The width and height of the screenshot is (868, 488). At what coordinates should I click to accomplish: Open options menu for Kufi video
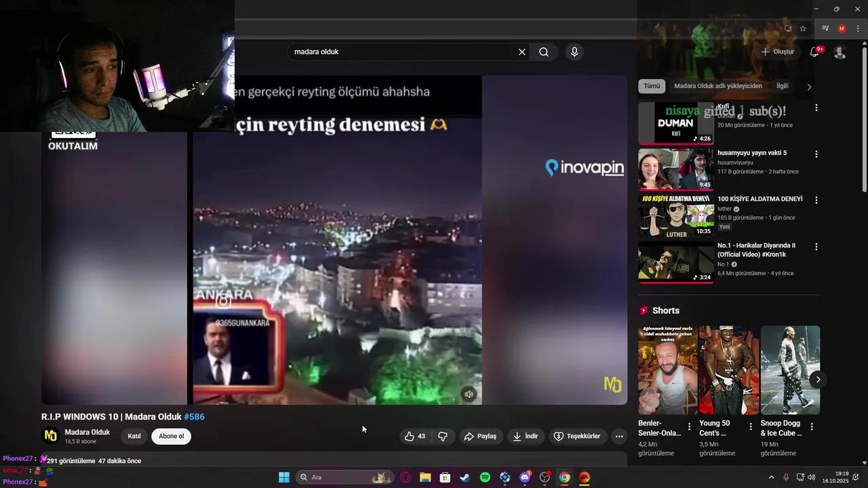(816, 108)
